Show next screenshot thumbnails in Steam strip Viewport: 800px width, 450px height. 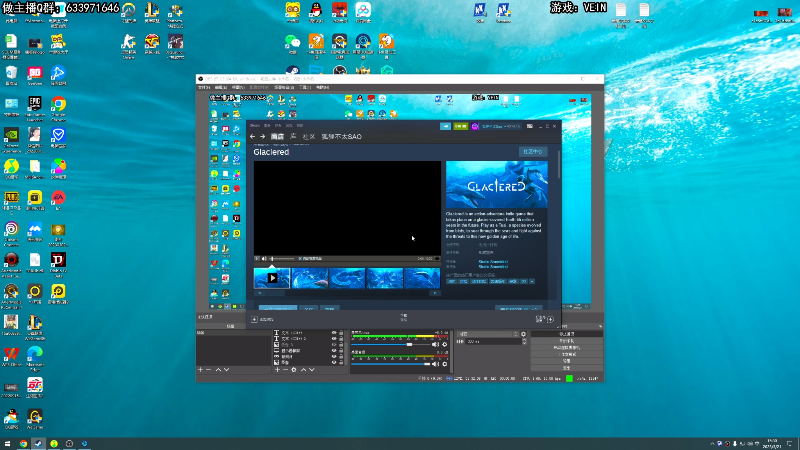pyautogui.click(x=435, y=293)
